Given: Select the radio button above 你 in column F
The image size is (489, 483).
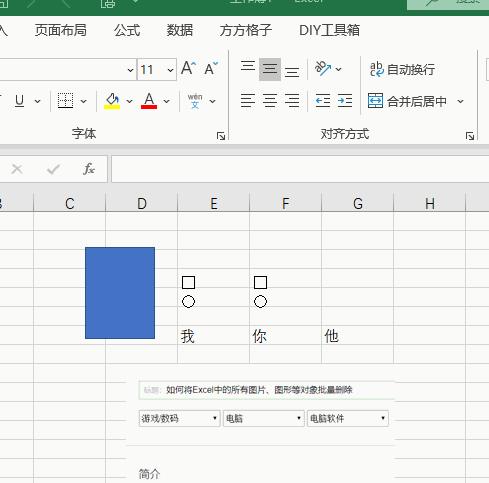Looking at the screenshot, I should (x=260, y=302).
